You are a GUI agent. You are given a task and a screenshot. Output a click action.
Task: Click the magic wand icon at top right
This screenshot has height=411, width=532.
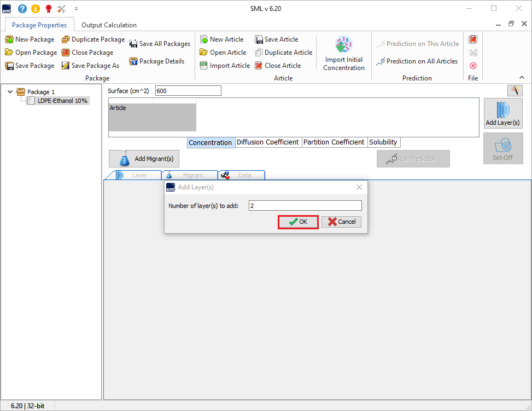point(515,90)
